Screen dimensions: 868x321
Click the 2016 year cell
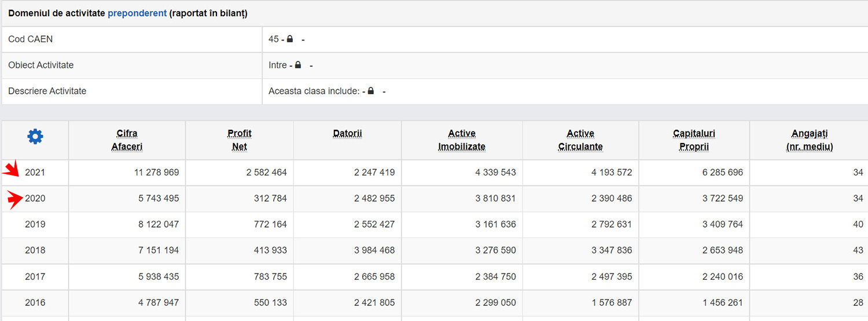point(35,302)
